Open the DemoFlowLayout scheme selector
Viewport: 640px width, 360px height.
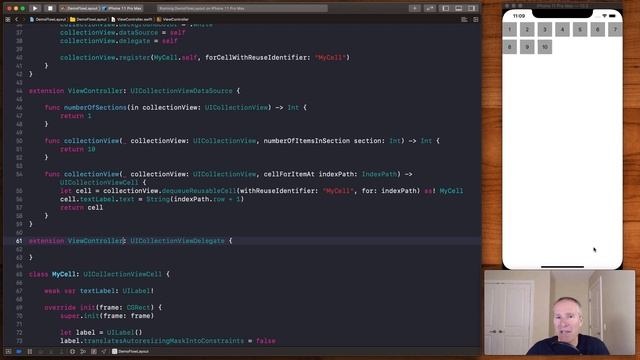(x=80, y=8)
